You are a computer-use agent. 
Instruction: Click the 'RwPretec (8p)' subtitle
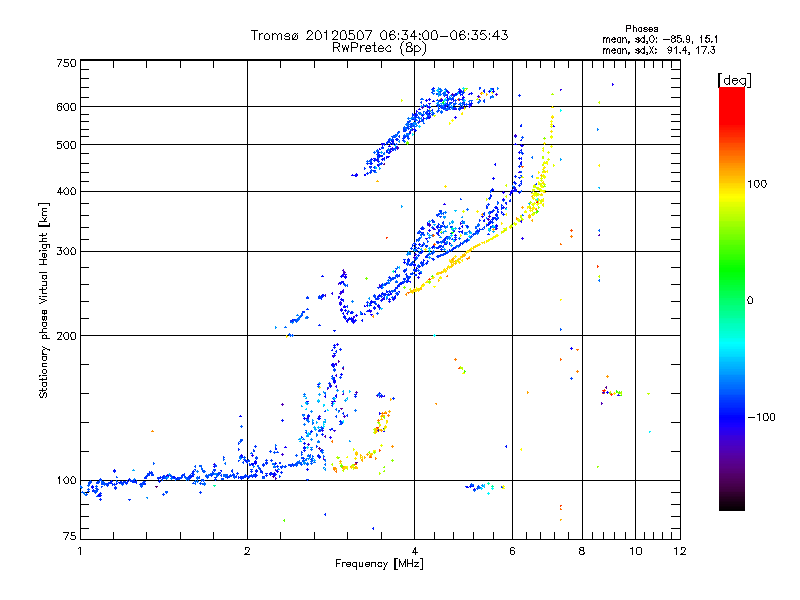(x=379, y=48)
